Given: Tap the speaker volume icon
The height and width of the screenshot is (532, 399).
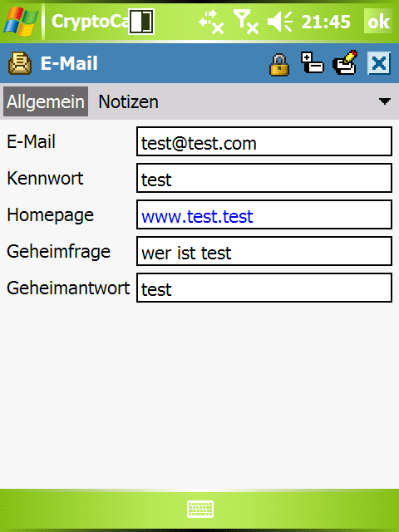Looking at the screenshot, I should [x=280, y=22].
